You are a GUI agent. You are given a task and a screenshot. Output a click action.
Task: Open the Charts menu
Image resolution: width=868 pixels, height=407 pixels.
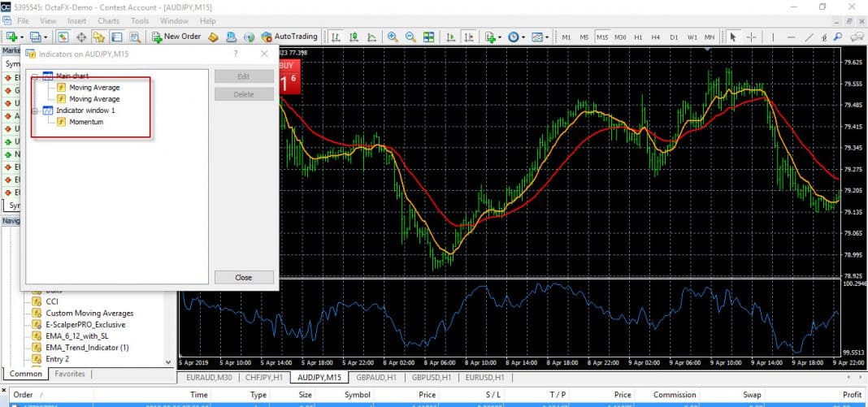point(108,20)
